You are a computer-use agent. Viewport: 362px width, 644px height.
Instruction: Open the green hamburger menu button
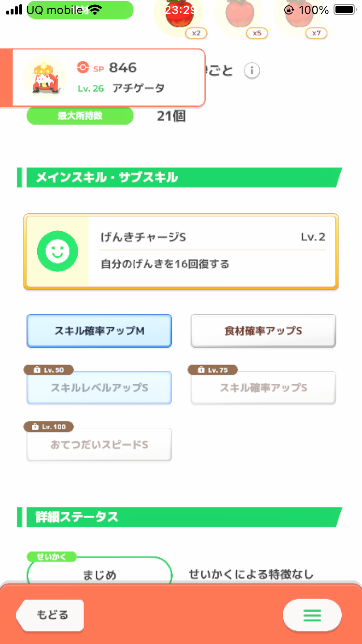(x=312, y=615)
